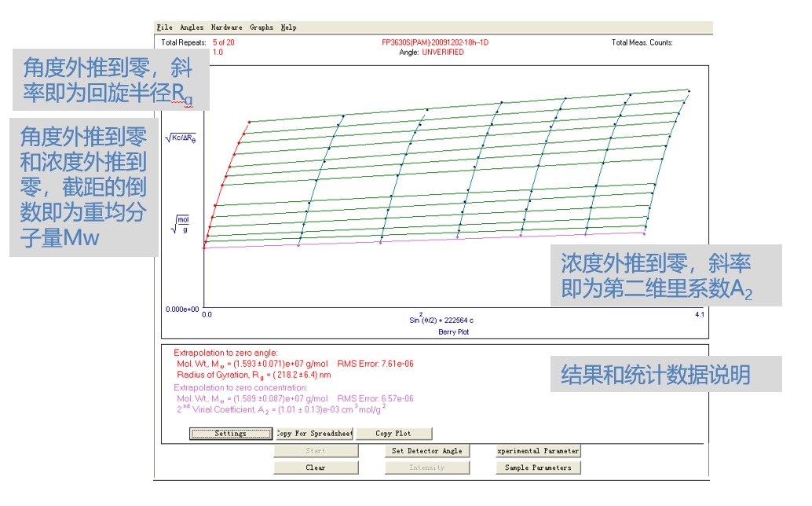Viewport: 812px width, 506px height.
Task: Click the Intensity button
Action: [x=427, y=467]
